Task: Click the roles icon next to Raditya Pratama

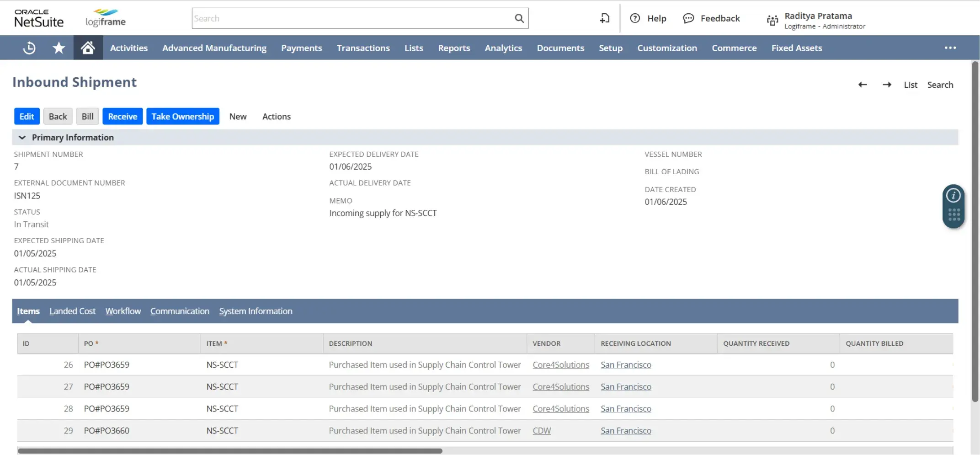Action: [772, 20]
